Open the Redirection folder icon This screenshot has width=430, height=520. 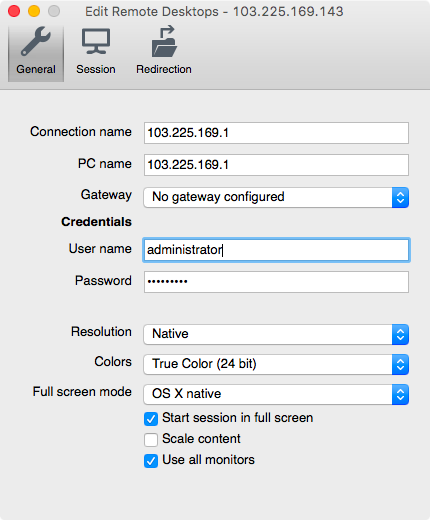164,41
